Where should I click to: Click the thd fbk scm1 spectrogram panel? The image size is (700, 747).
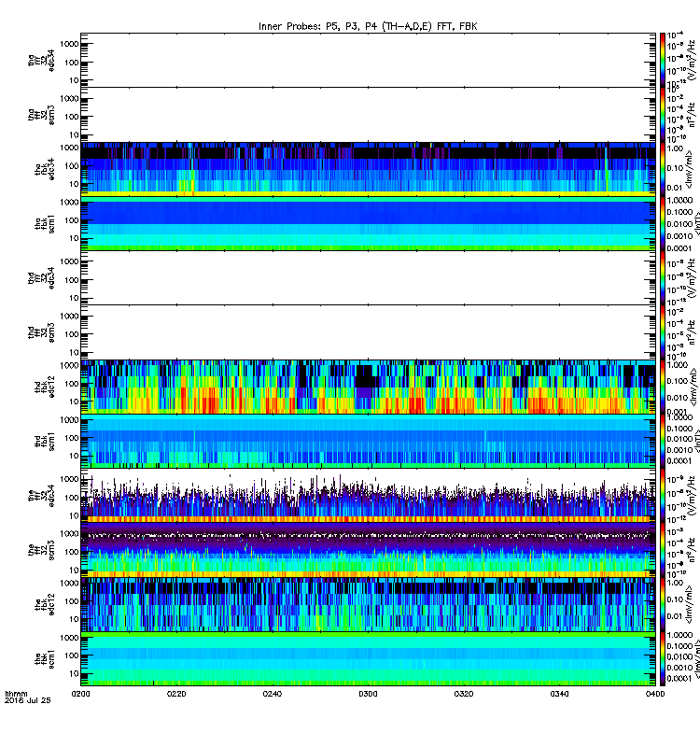click(368, 441)
